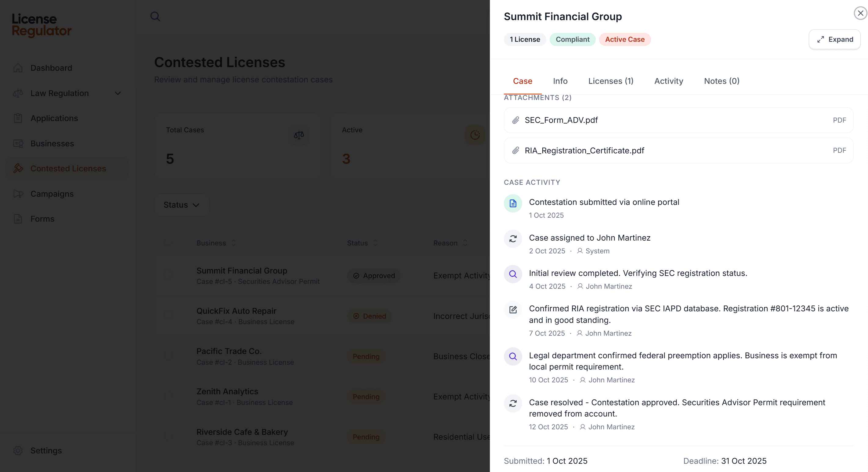Click the Law Regulation scales icon
This screenshot has height=472, width=868.
[18, 93]
